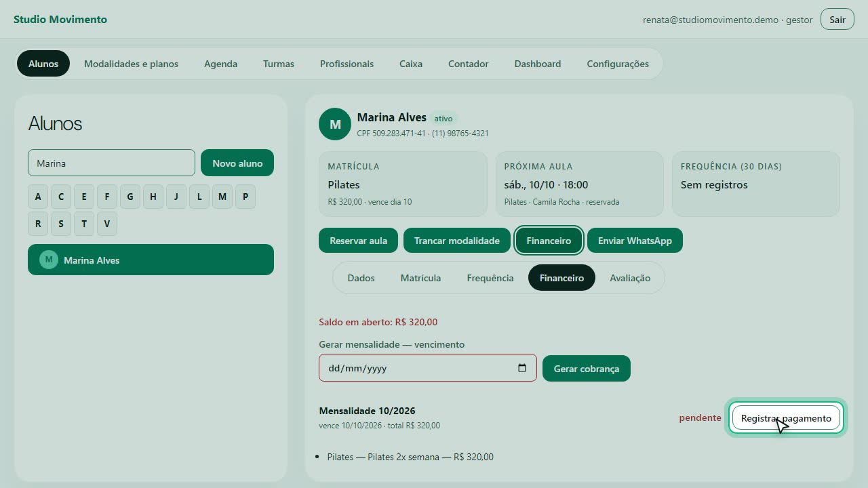Filter students by letter G

130,197
